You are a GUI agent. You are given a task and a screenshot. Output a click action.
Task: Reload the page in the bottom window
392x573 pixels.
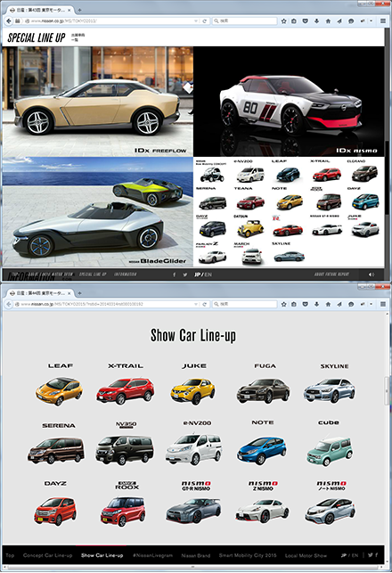click(x=205, y=304)
